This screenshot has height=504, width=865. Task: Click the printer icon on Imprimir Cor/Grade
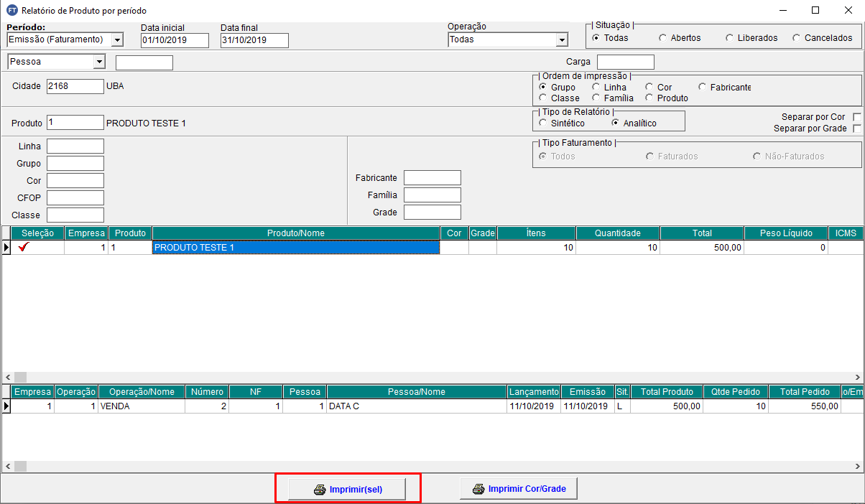pos(478,489)
